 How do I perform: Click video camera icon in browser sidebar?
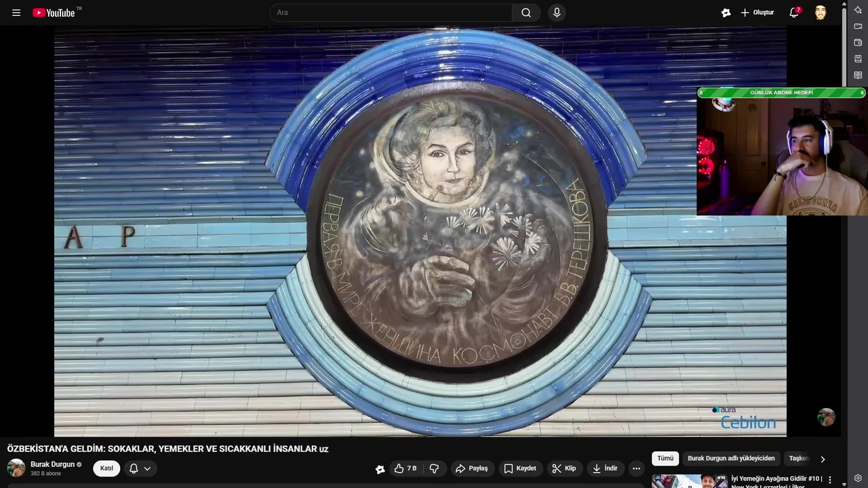point(858,26)
